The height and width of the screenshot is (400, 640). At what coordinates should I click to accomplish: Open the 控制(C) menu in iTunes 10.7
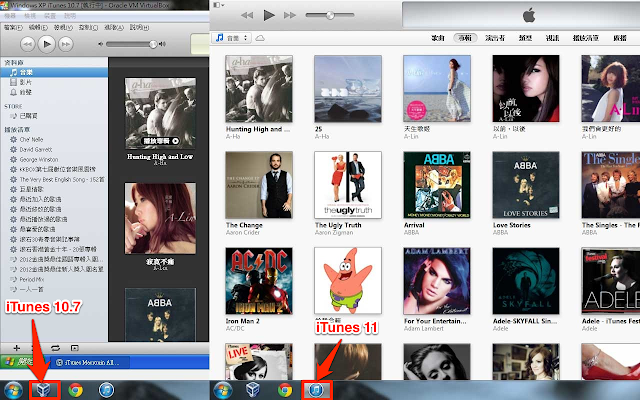[88, 27]
